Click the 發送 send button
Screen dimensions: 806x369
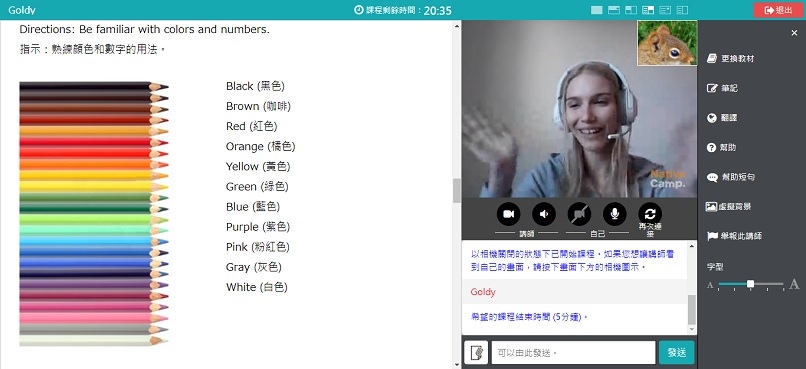[676, 353]
